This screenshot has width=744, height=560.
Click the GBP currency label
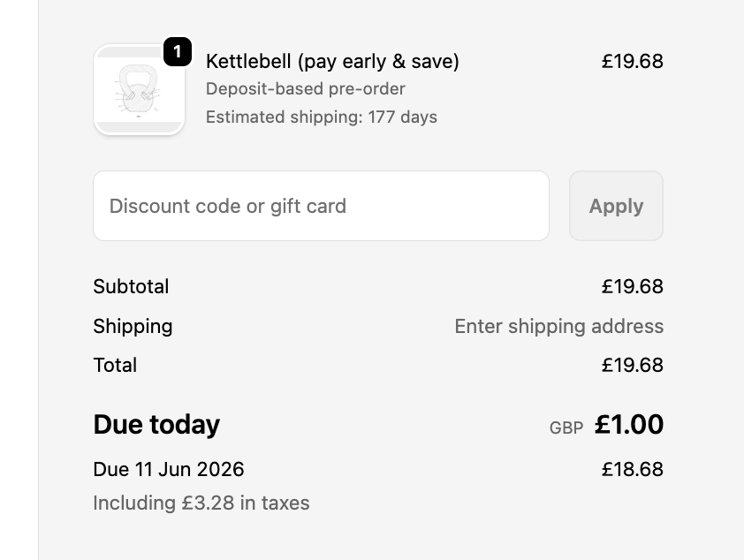click(566, 428)
